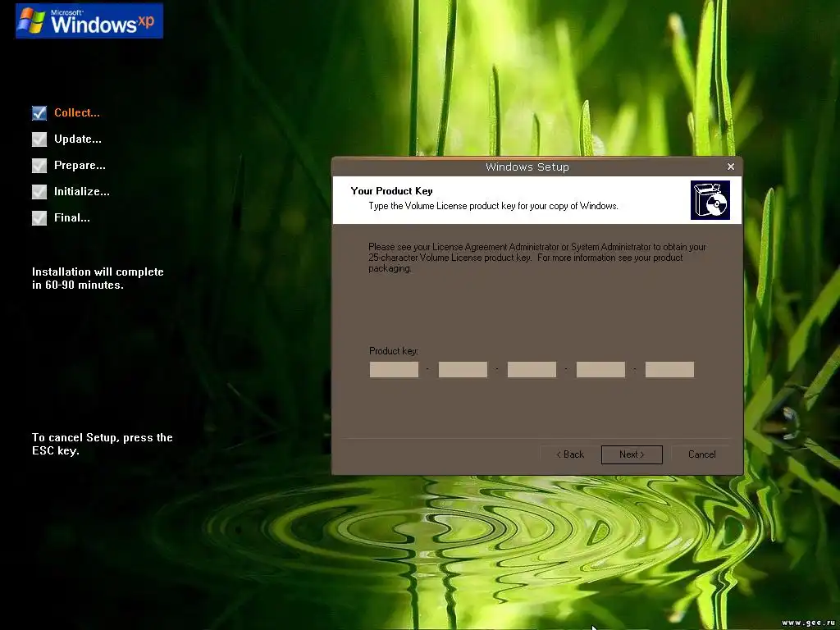Click the 'Final...' step label
This screenshot has width=840, height=630.
coord(72,217)
